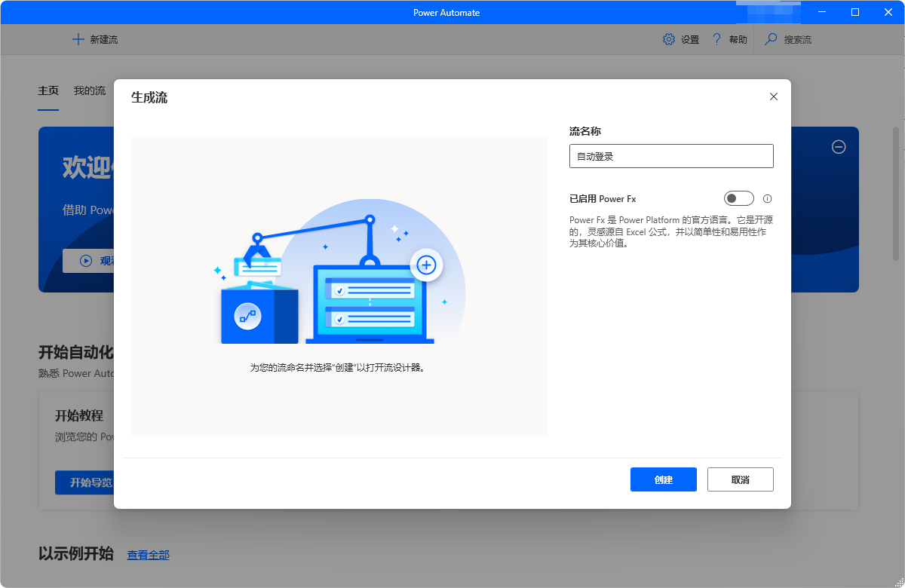
Task: Click the 取消 button
Action: point(741,479)
